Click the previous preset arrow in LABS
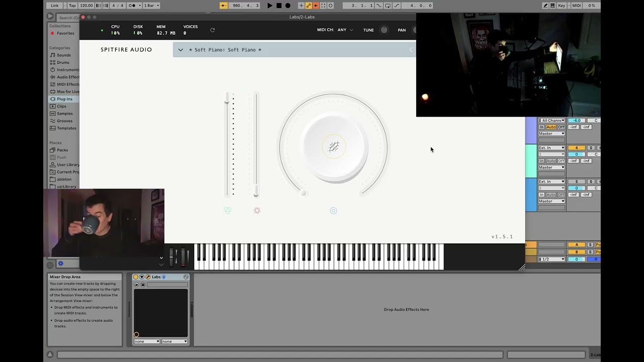Viewport: 644px width, 362px height. pyautogui.click(x=411, y=50)
